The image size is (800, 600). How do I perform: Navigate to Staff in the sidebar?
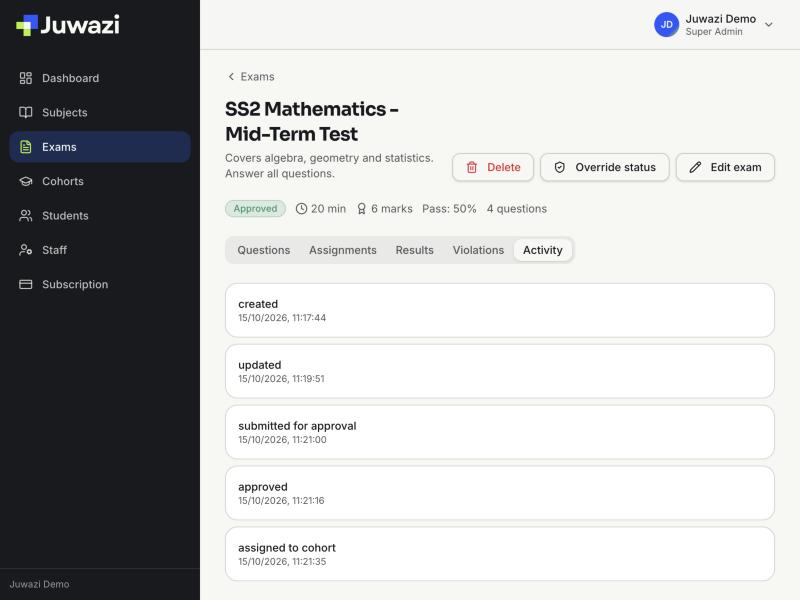point(100,250)
